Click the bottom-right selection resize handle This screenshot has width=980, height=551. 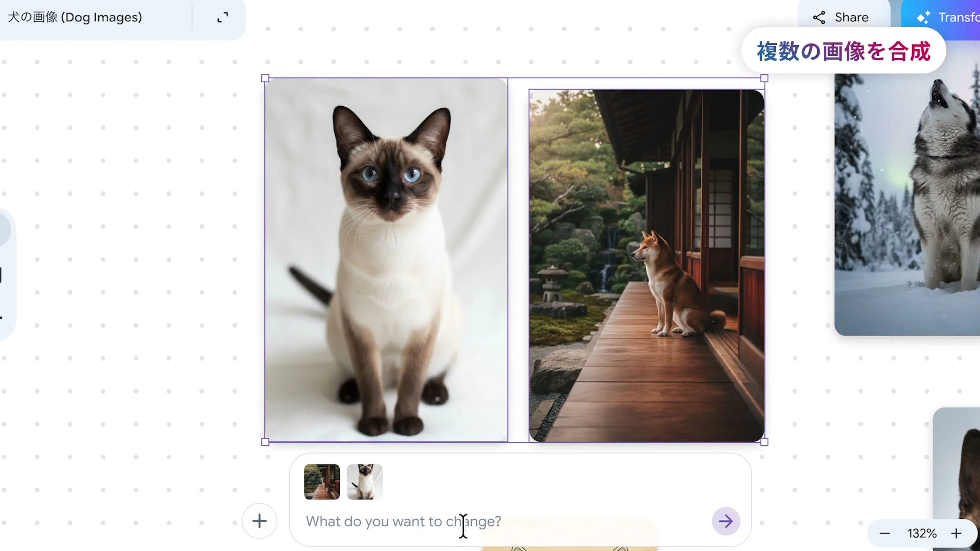[764, 442]
